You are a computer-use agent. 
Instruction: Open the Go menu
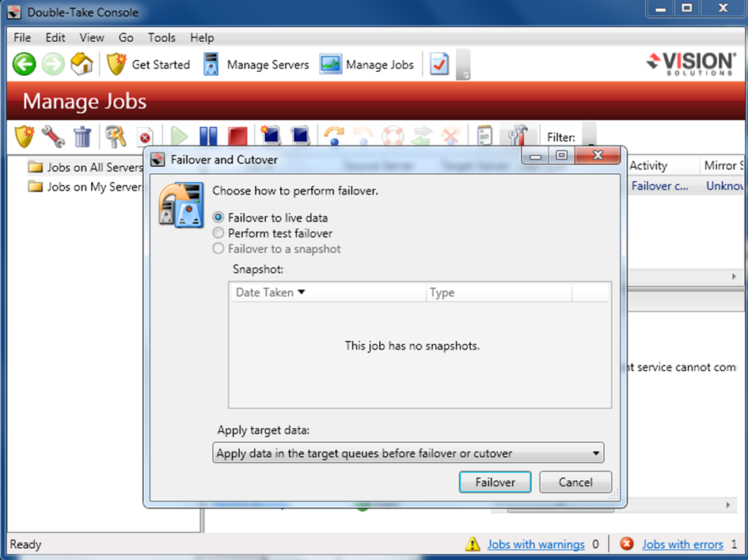click(x=126, y=37)
